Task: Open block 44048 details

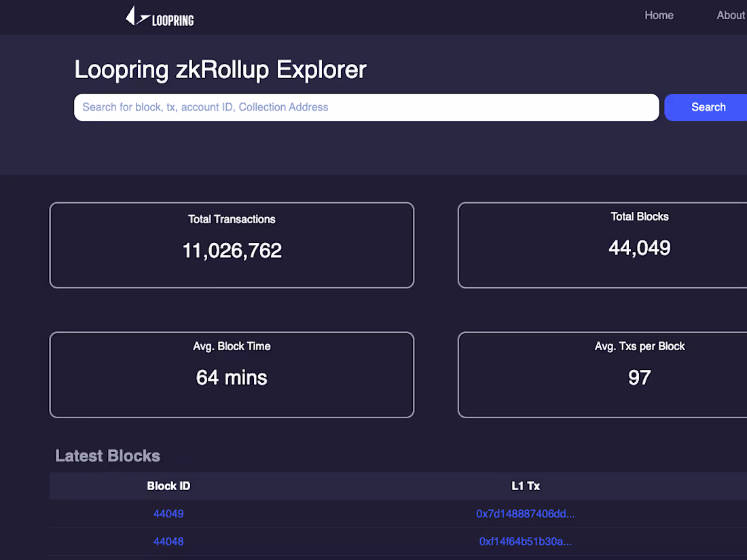Action: pyautogui.click(x=168, y=542)
